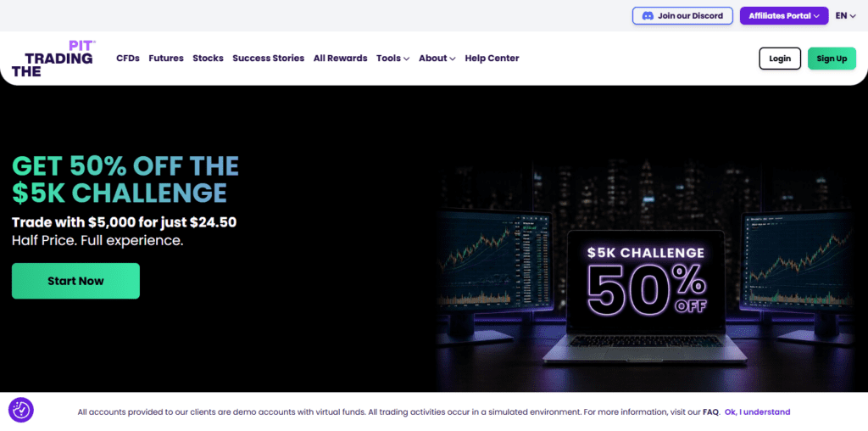This screenshot has height=431, width=868.
Task: Open the EN language selector
Action: [x=846, y=15]
